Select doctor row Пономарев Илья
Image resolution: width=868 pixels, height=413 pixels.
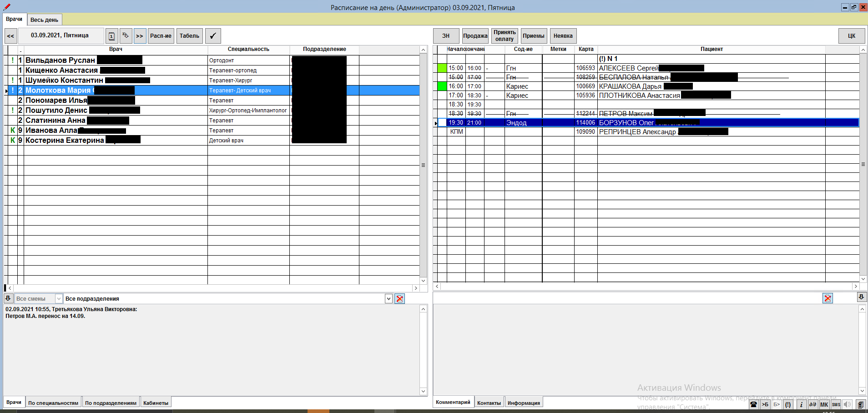pos(56,101)
